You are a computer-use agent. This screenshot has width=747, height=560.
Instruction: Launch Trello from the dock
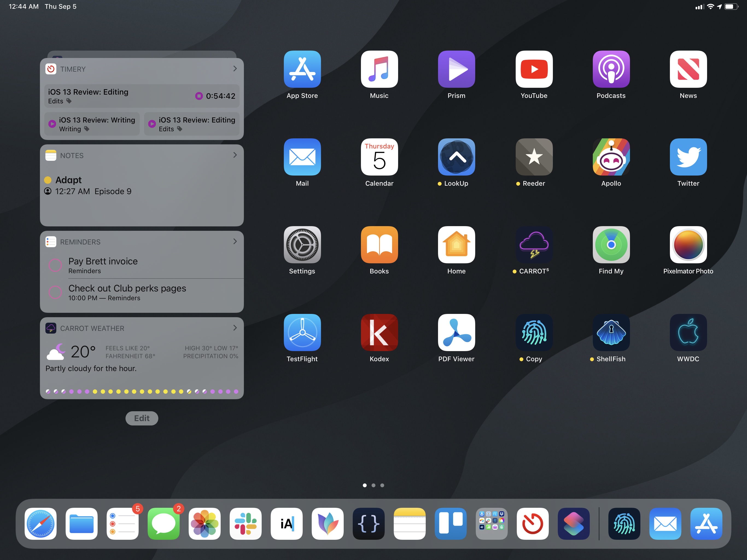(x=451, y=524)
